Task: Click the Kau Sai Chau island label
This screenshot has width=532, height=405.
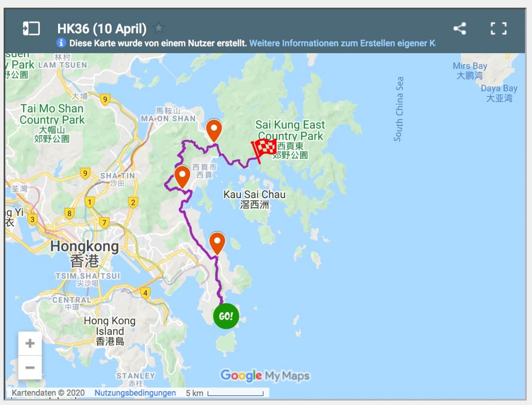Action: pyautogui.click(x=254, y=194)
